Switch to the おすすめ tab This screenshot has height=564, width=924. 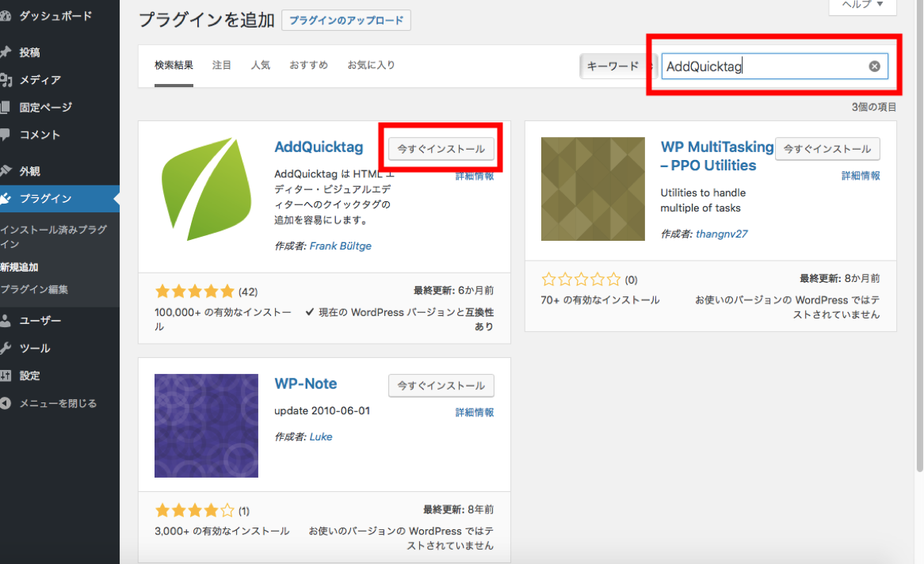tap(309, 65)
